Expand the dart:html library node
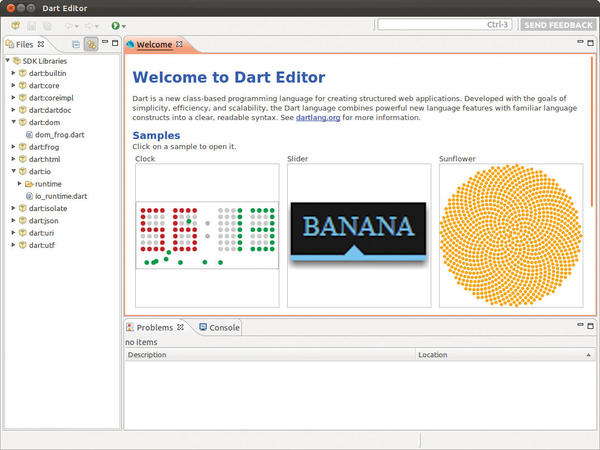The width and height of the screenshot is (600, 450). click(13, 158)
